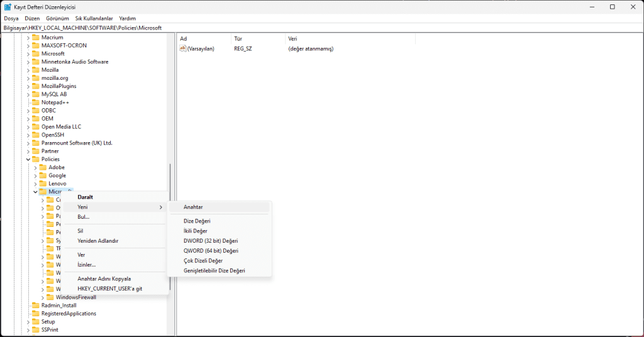
Task: Expand the MySQL AB key chevron
Action: click(28, 94)
